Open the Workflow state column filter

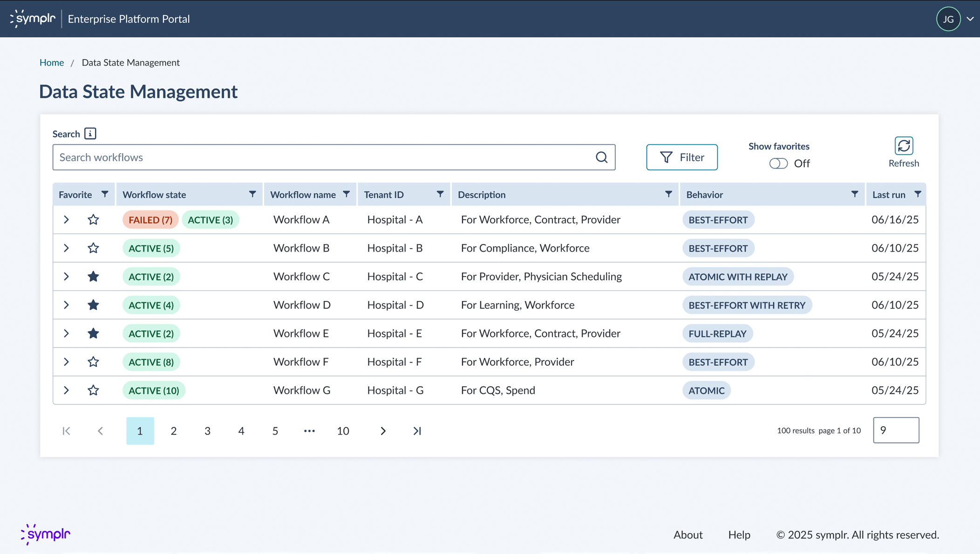[252, 194]
